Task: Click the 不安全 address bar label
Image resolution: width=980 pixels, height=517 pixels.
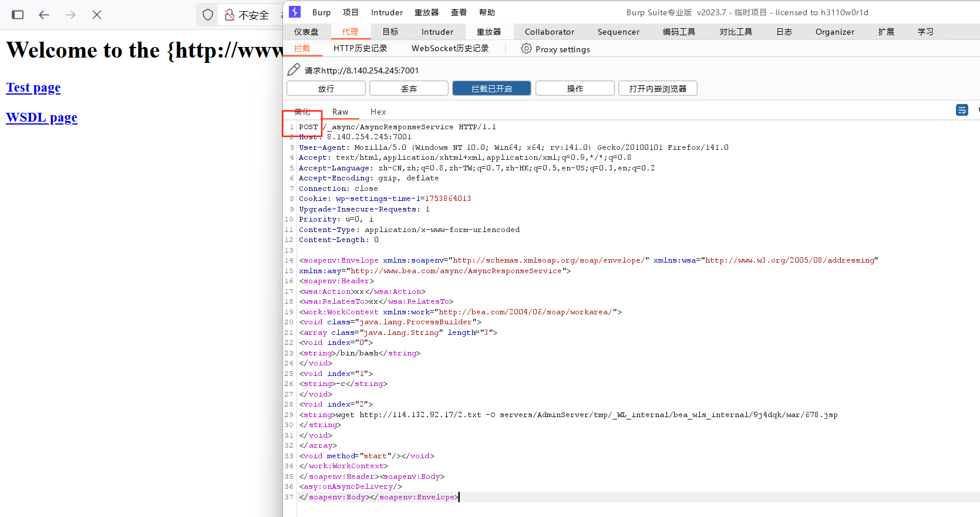Action: (x=254, y=15)
